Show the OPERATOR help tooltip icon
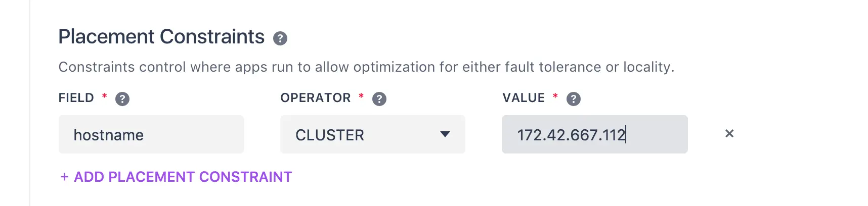This screenshot has width=868, height=206. tap(379, 98)
